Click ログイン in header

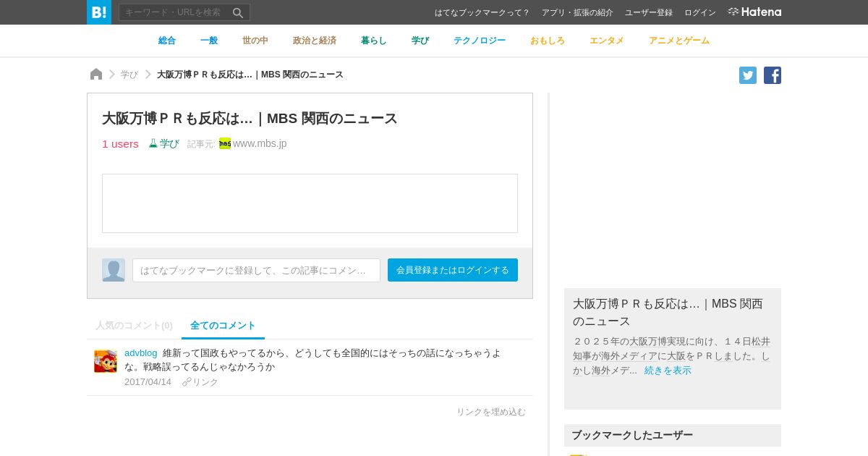700,12
